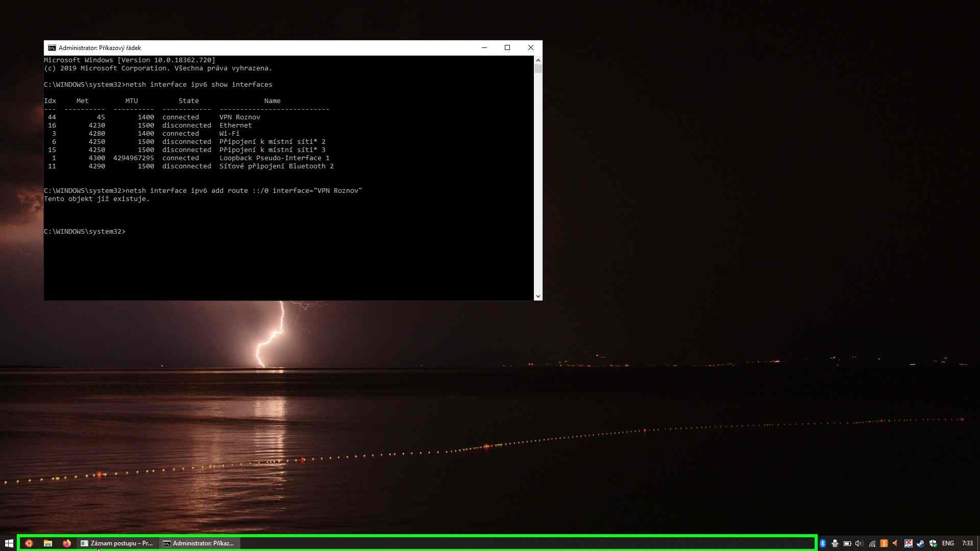Click the Microsoft Corporation copyright line
The image size is (980, 551).
click(158, 68)
